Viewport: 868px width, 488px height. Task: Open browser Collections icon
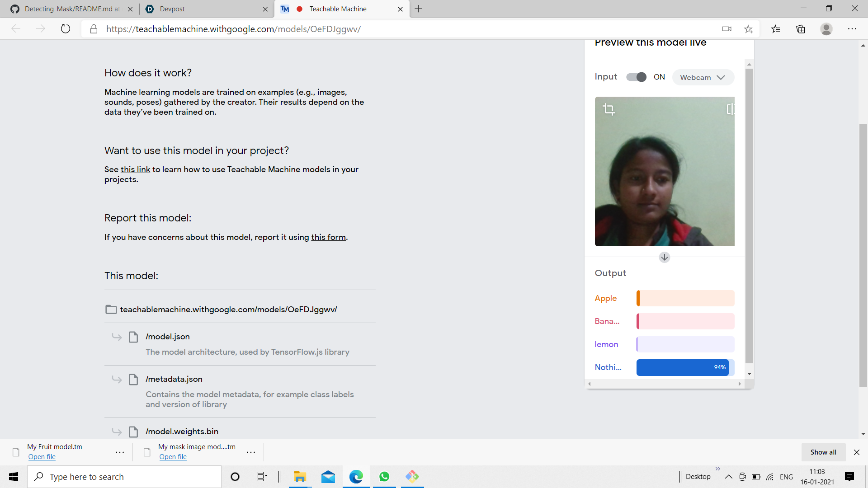pos(801,29)
